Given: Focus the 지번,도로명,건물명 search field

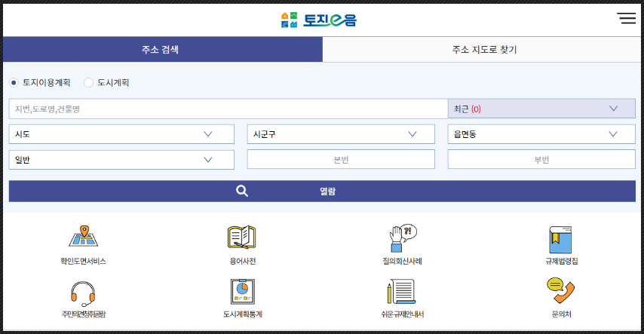Looking at the screenshot, I should coord(228,109).
